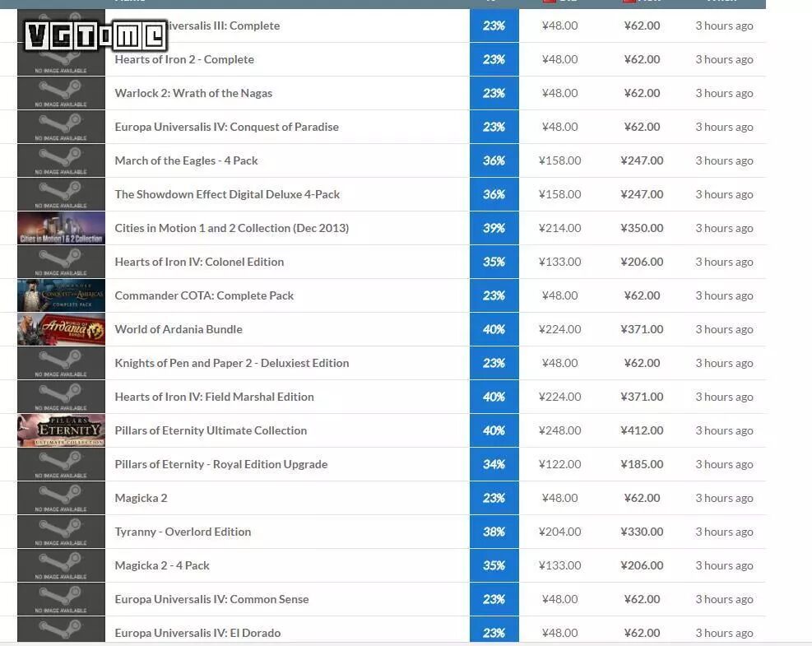Open The Showdown Effect Digital Deluxe 4-Pack
Image resolution: width=812 pixels, height=646 pixels.
click(227, 194)
